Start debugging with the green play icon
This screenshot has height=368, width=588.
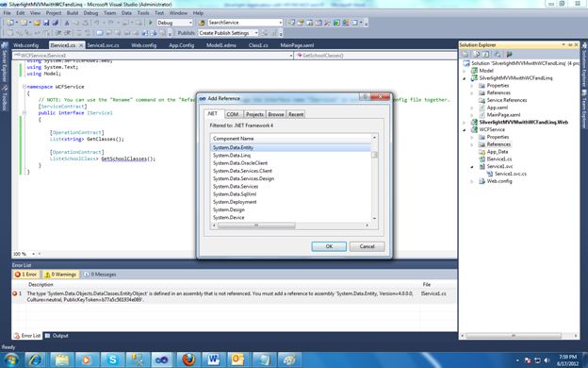pyautogui.click(x=151, y=23)
